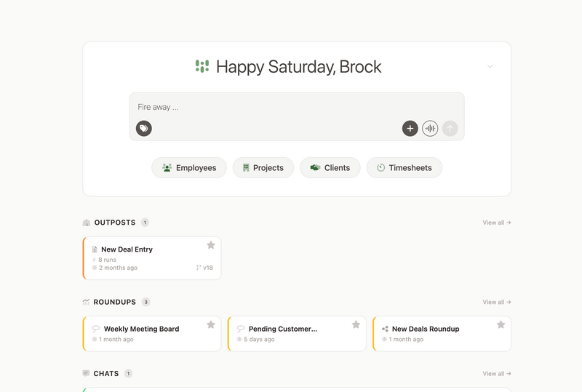
Task: Star the Pending Customer... roundup
Action: tap(356, 324)
